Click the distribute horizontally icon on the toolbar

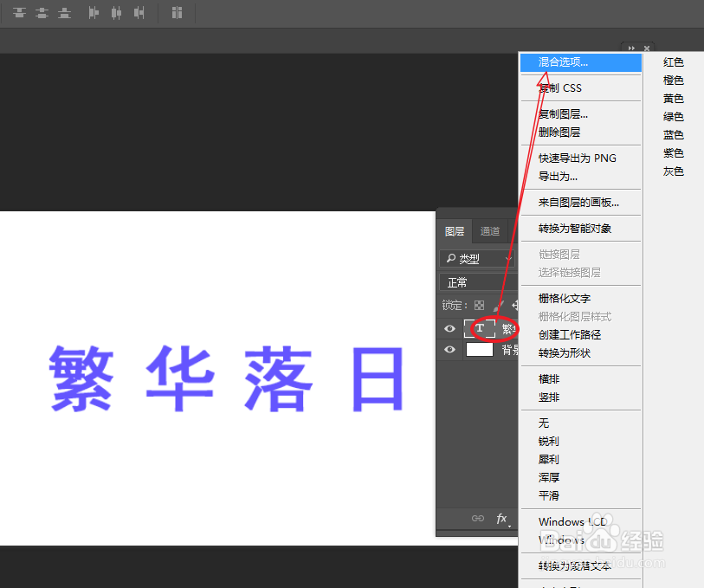coord(177,13)
